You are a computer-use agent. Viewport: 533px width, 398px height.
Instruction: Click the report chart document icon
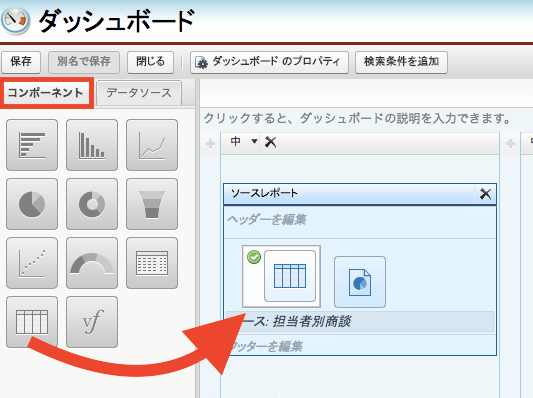tap(360, 282)
